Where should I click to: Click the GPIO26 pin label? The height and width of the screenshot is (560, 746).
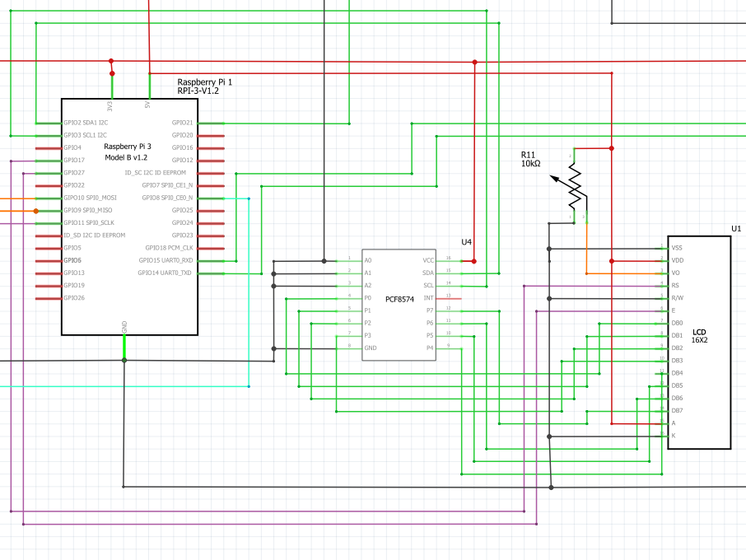74,298
